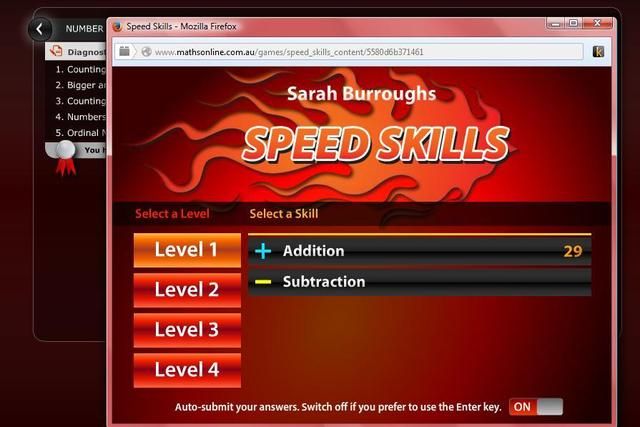Click the folder icon left of the URL
The width and height of the screenshot is (640, 427).
pos(125,51)
